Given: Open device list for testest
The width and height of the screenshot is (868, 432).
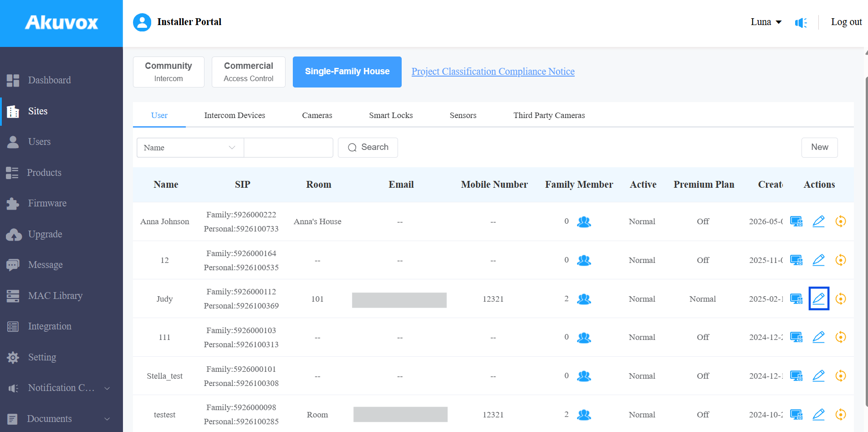Looking at the screenshot, I should click(x=796, y=415).
